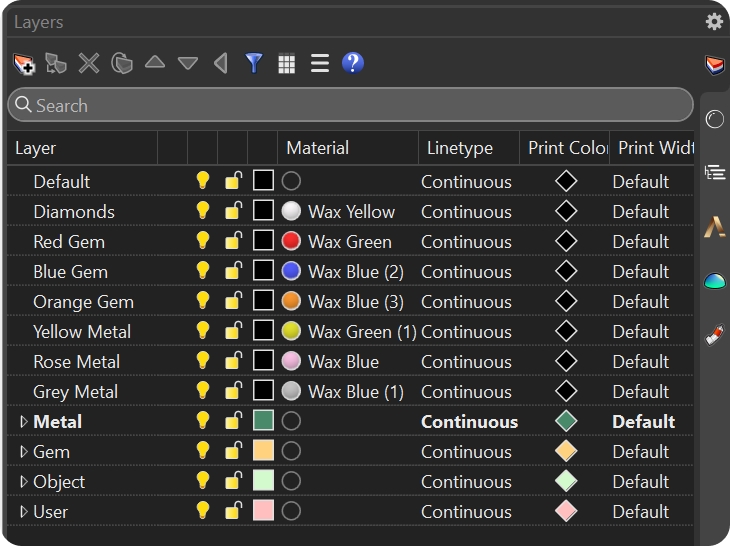730x546 pixels.
Task: Open the Layers help question mark icon
Action: pos(352,64)
